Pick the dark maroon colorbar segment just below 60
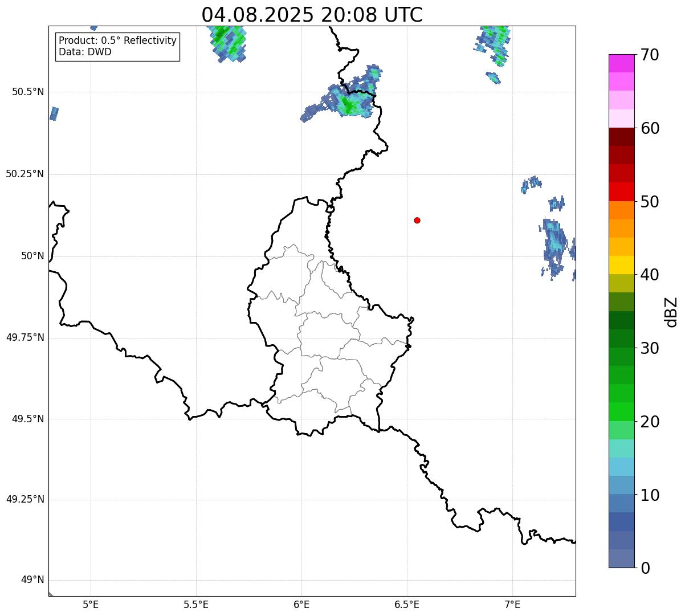The width and height of the screenshot is (685, 616). click(622, 137)
